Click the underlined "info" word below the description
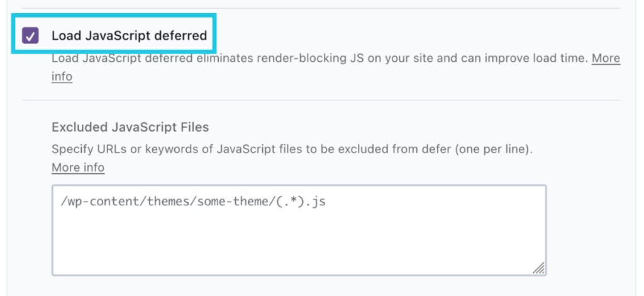This screenshot has height=296, width=644. pos(62,77)
